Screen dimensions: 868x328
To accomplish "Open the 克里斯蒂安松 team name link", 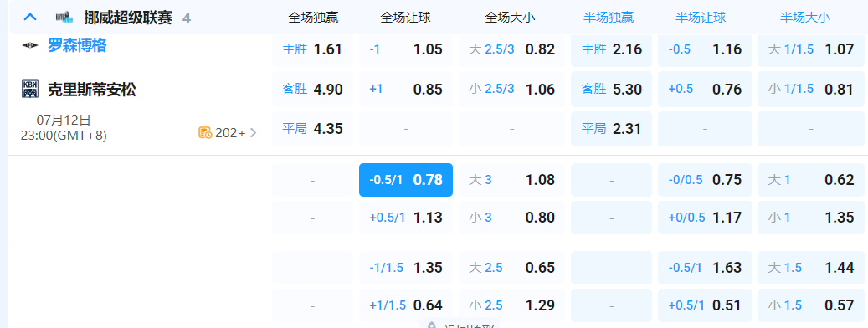I will click(x=91, y=89).
